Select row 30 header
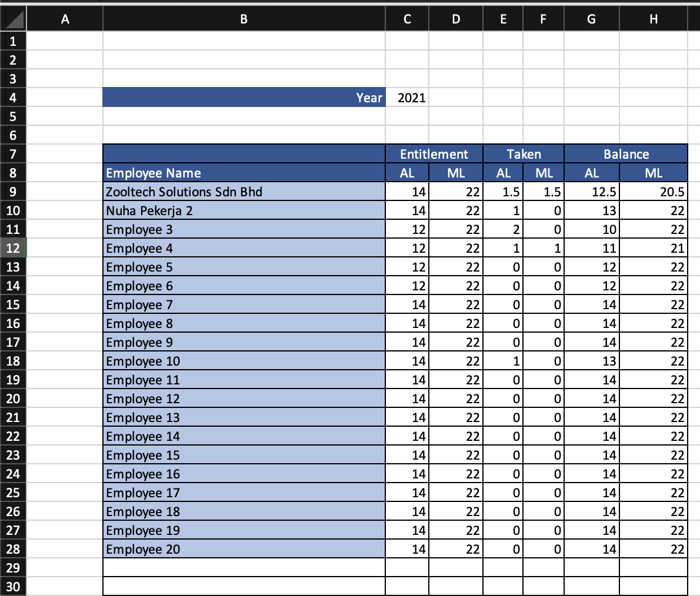The height and width of the screenshot is (596, 700). pyautogui.click(x=13, y=587)
